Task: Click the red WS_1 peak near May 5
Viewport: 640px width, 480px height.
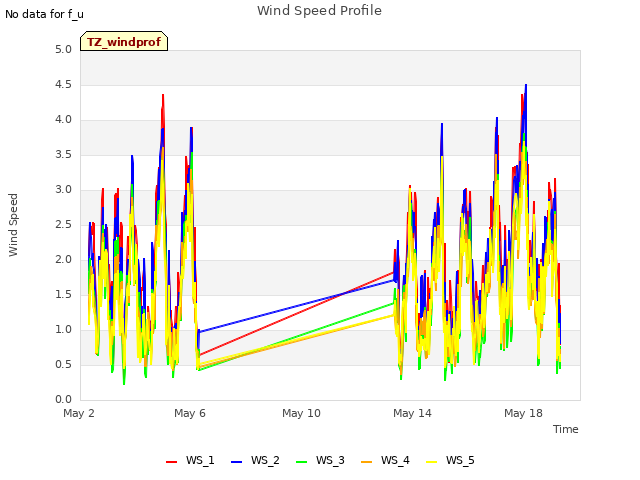Action: [163, 96]
